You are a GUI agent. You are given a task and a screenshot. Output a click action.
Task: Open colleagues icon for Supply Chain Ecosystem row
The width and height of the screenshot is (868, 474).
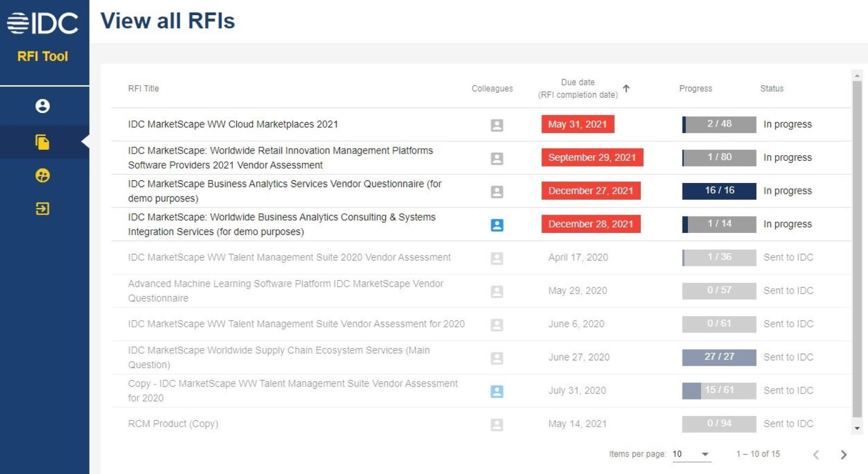pyautogui.click(x=496, y=358)
